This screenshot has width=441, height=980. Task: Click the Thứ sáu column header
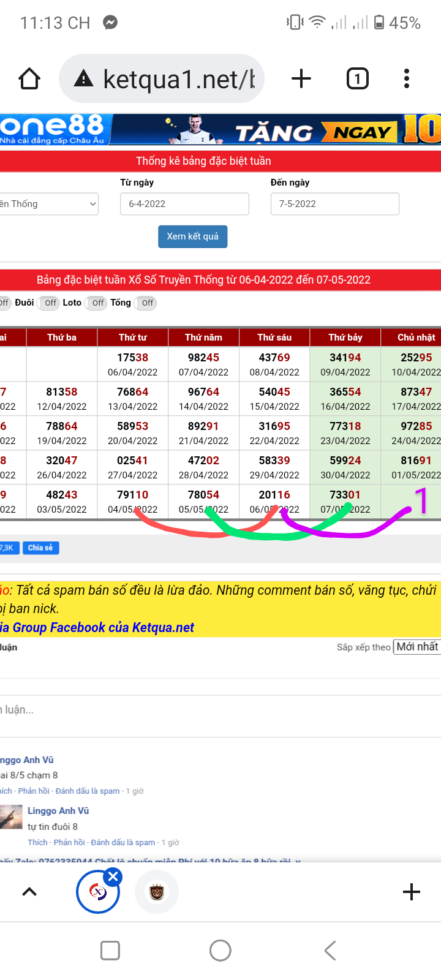274,337
